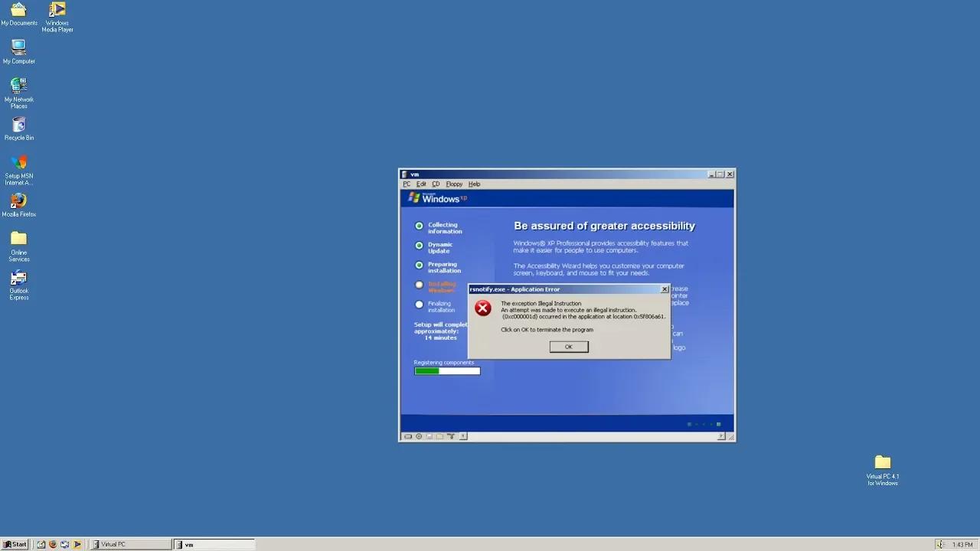
Task: Click the Registering components progress bar
Action: tap(447, 371)
